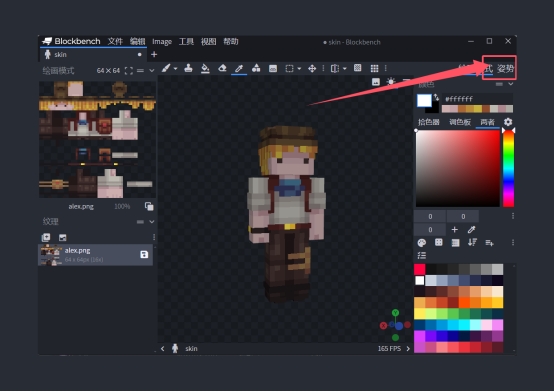
Task: Select the eraser tool
Action: 222,68
